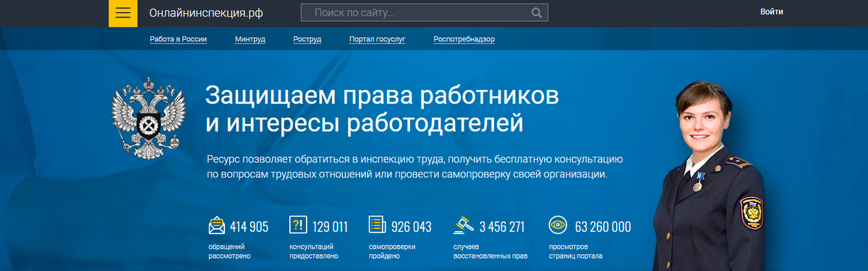The image size is (868, 271).
Task: Click the label "обращений рассмотрено"
Action: pos(230,251)
